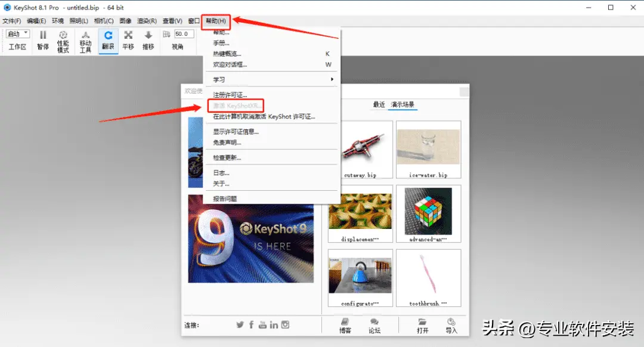Click the 帮助(H) menu
Screen dimensions: 644x347
pyautogui.click(x=216, y=21)
